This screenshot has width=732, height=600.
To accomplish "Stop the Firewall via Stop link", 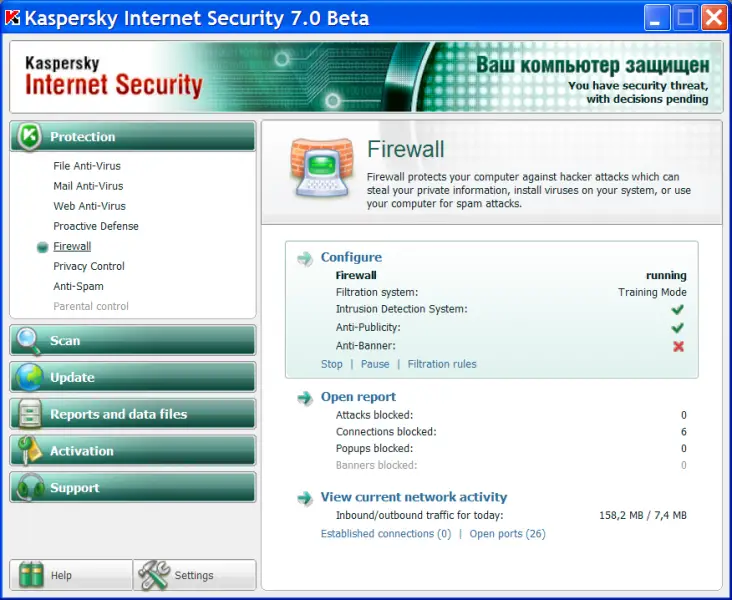I will 331,364.
